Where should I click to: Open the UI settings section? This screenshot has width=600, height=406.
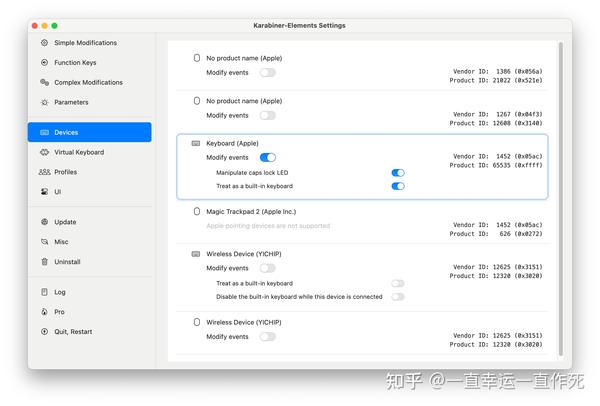(90, 192)
